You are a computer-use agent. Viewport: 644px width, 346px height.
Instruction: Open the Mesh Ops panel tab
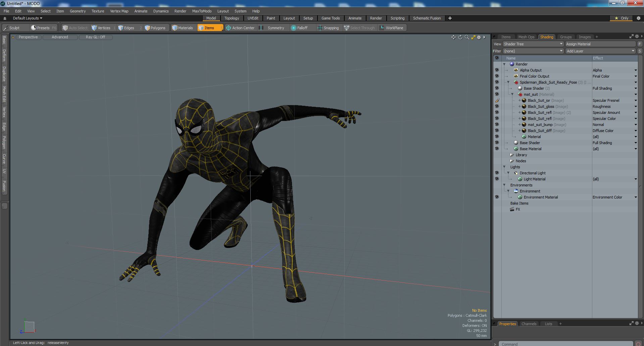tap(526, 37)
